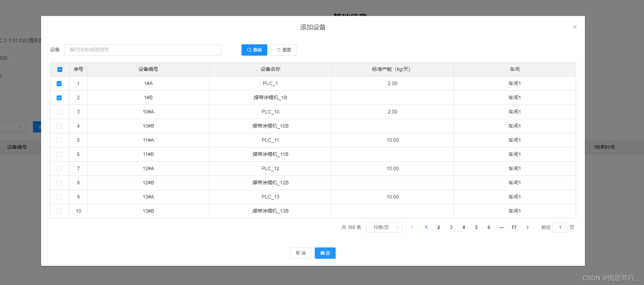Viewport: 644px width, 285px height.
Task: Click the 12#B device number cell
Action: point(148,183)
